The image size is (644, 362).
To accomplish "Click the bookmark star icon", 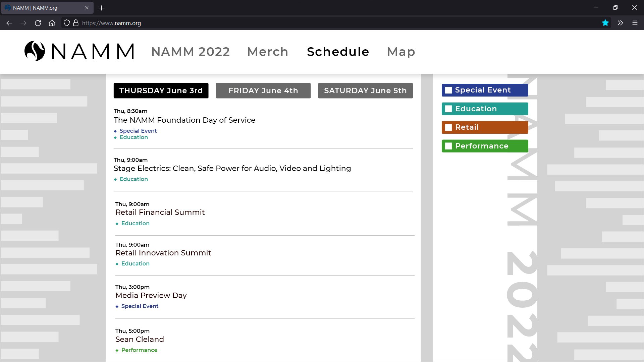I will click(x=605, y=23).
